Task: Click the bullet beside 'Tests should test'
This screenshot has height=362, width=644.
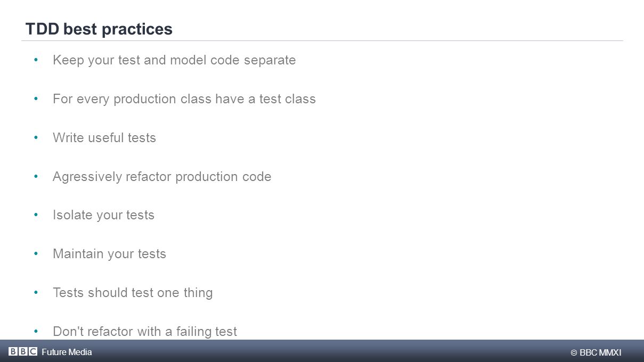Action: pos(36,292)
